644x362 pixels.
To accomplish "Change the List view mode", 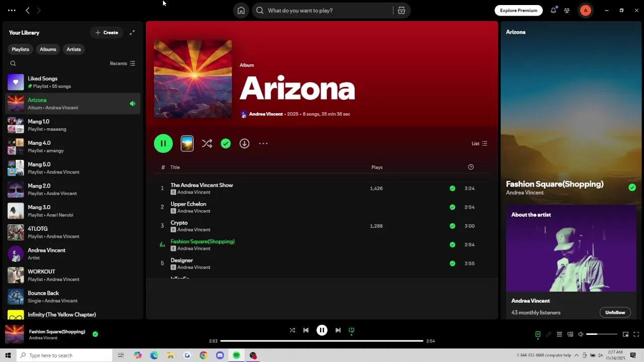I will [x=479, y=144].
